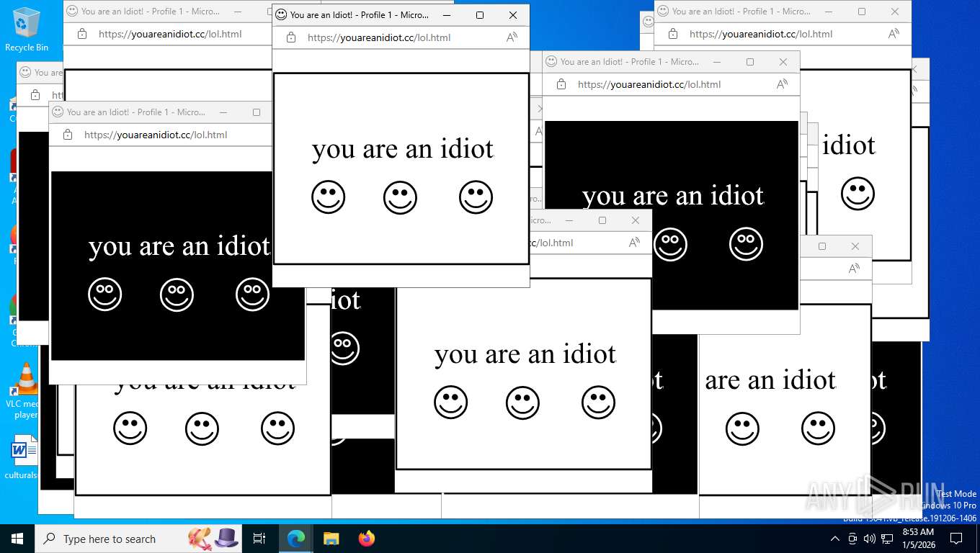Click Read aloud icon in the lower-right white window

(x=855, y=269)
